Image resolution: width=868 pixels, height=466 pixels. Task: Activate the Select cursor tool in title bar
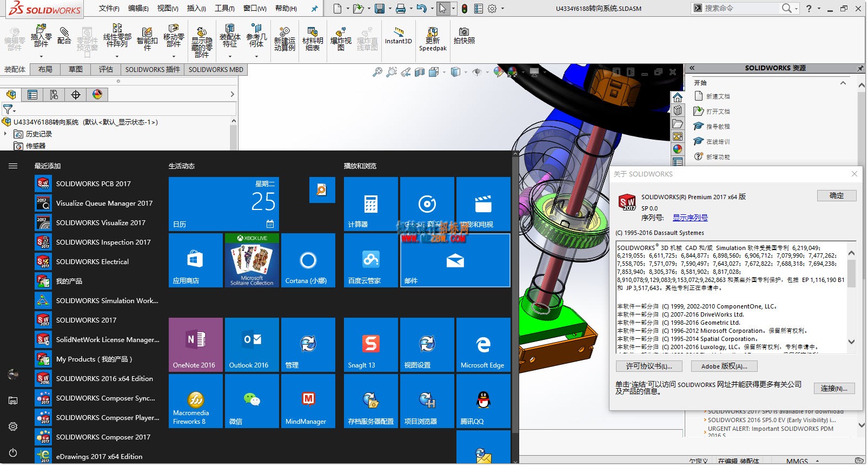443,9
